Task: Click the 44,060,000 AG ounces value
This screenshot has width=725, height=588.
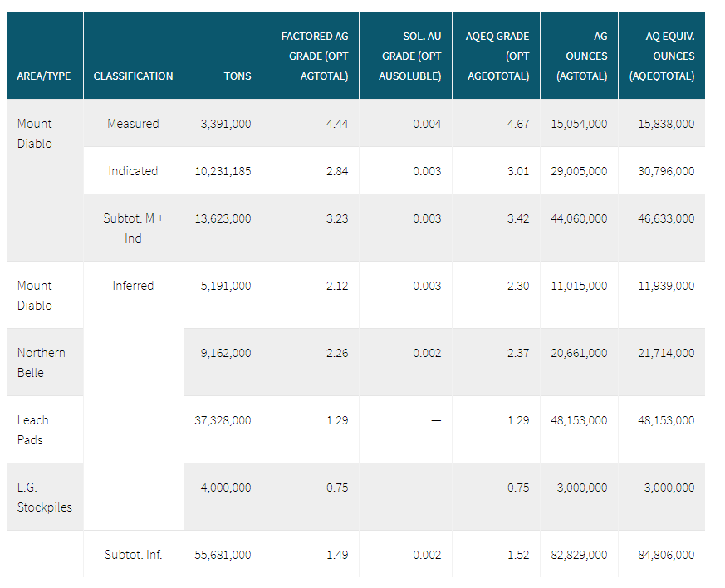Action: click(579, 218)
